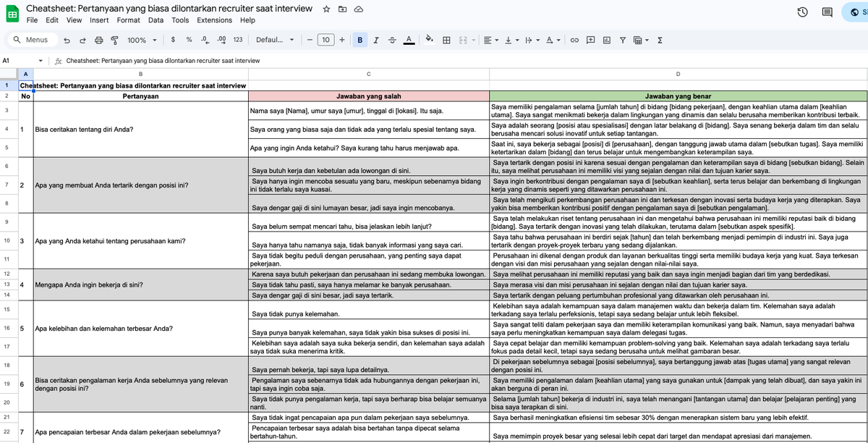
Task: Print the spreadsheet
Action: click(x=98, y=41)
